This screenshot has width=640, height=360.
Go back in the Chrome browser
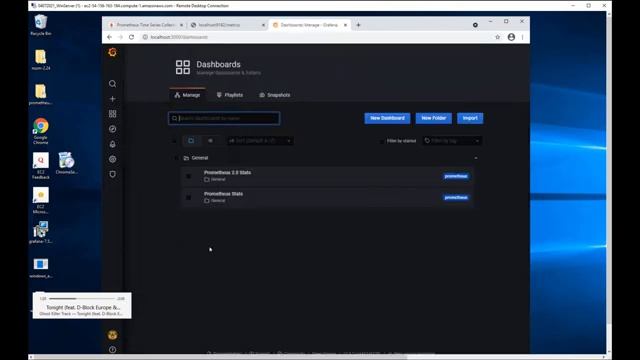[109, 37]
